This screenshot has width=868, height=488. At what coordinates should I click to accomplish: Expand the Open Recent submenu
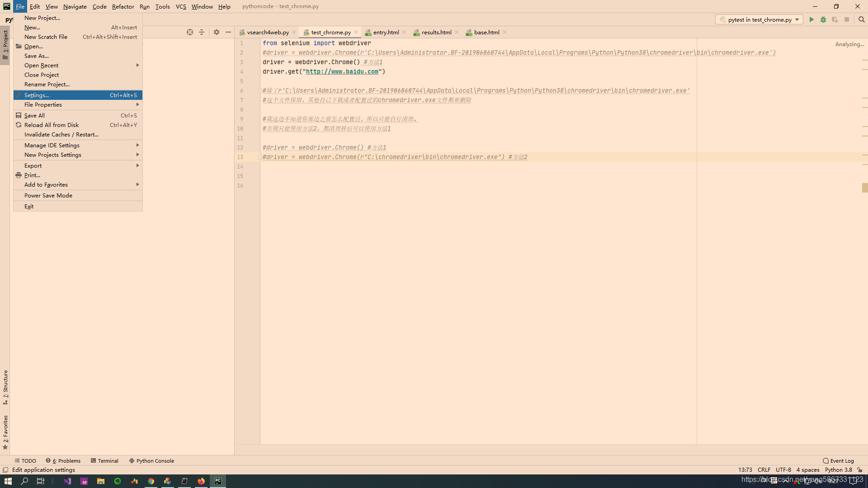click(x=78, y=66)
